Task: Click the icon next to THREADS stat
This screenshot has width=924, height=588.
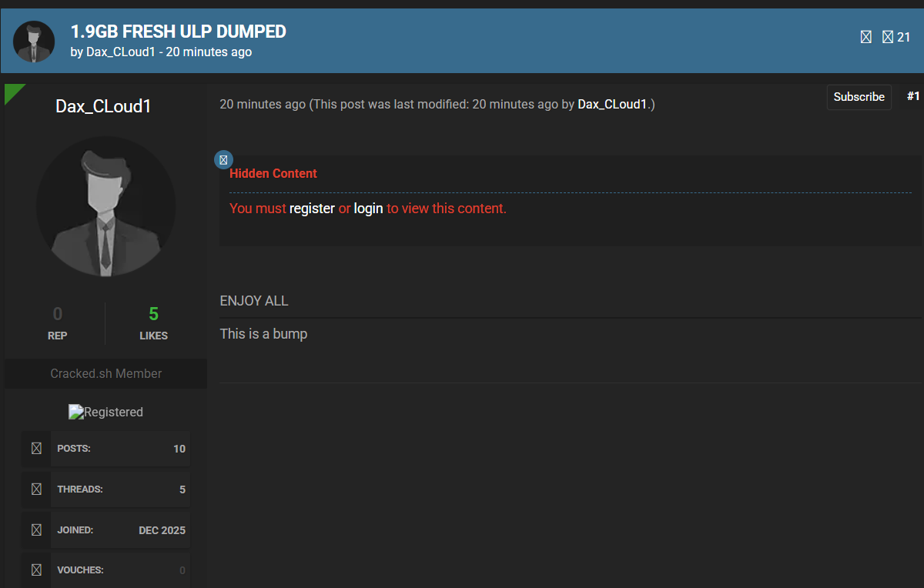Action: (x=36, y=489)
